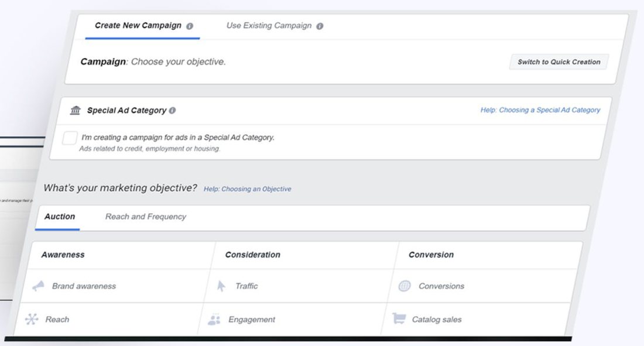Click Switch to Quick Creation button
This screenshot has width=644, height=346.
coord(559,62)
